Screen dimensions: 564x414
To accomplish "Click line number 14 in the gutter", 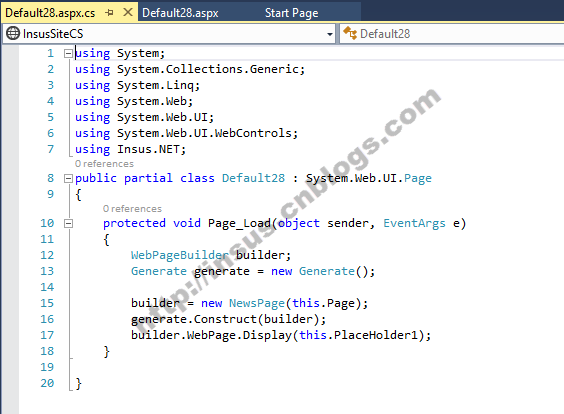I will 47,287.
